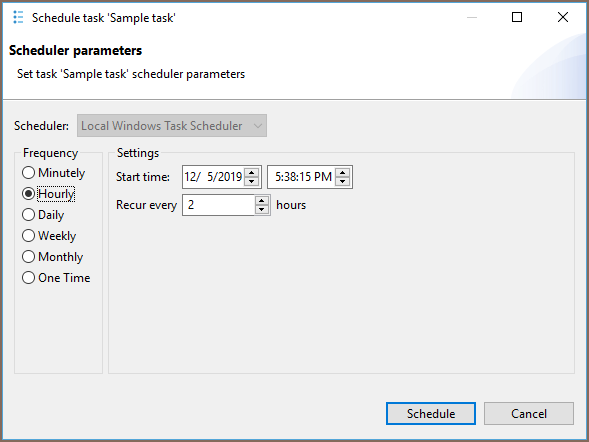
Task: Select the Minutely frequency option
Action: pyautogui.click(x=53, y=173)
